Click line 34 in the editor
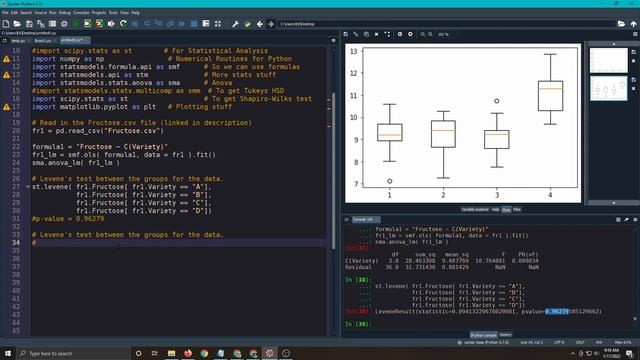Image resolution: width=640 pixels, height=360 pixels. pos(179,243)
